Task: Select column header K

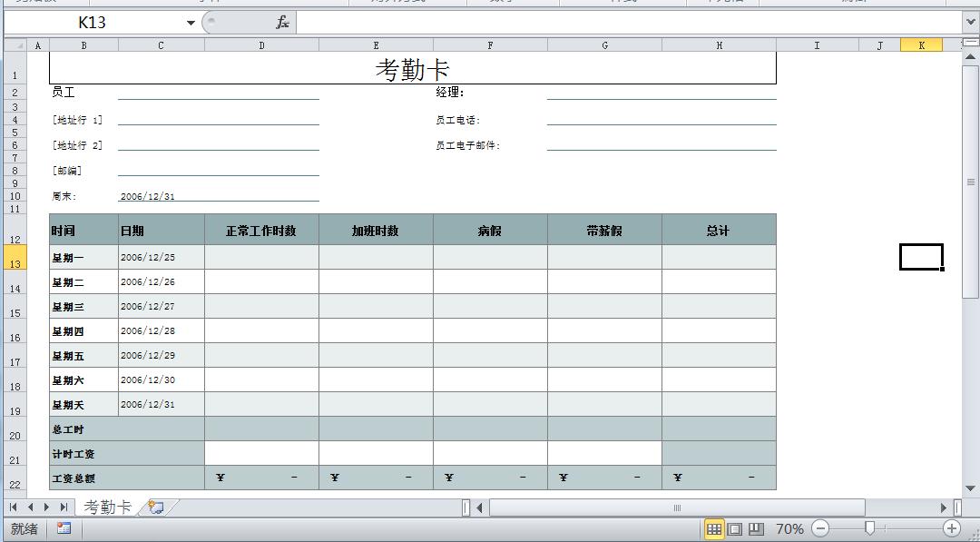Action: (922, 44)
